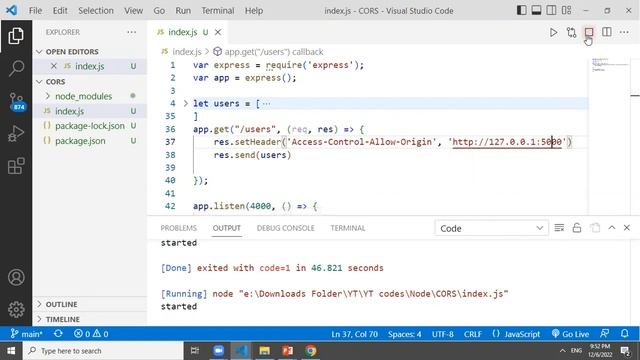Start Go Live server
Screen dimensions: 640x360
coord(570,333)
